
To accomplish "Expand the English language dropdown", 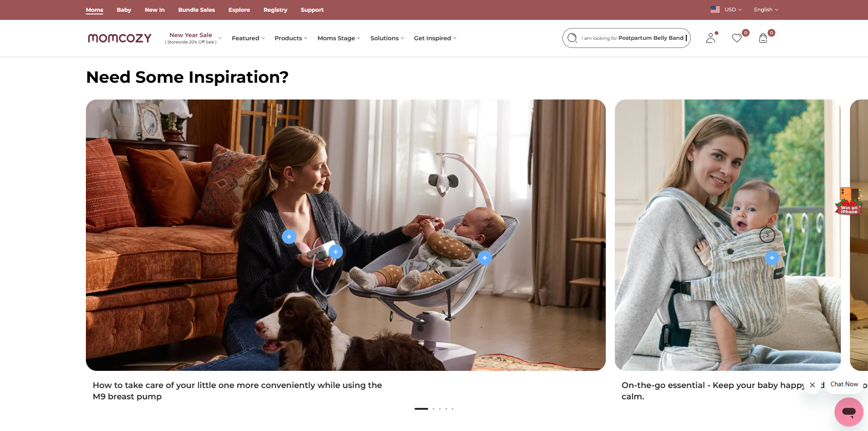I will [766, 9].
